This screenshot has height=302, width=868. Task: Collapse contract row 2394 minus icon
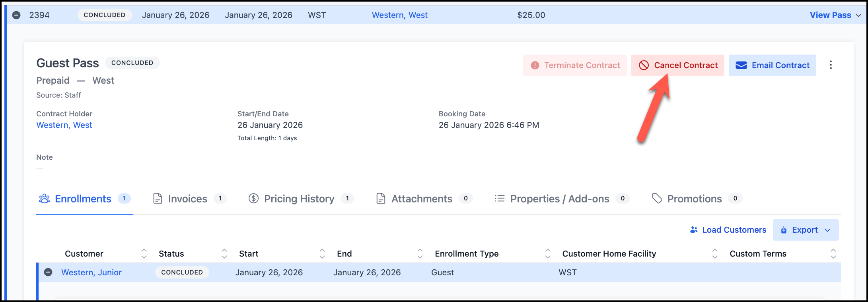[x=16, y=15]
